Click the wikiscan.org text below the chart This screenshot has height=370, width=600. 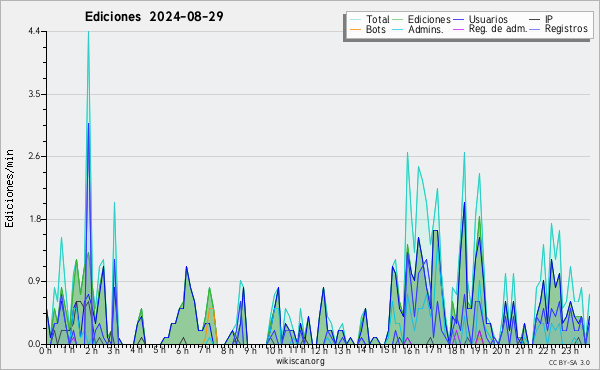click(x=300, y=361)
